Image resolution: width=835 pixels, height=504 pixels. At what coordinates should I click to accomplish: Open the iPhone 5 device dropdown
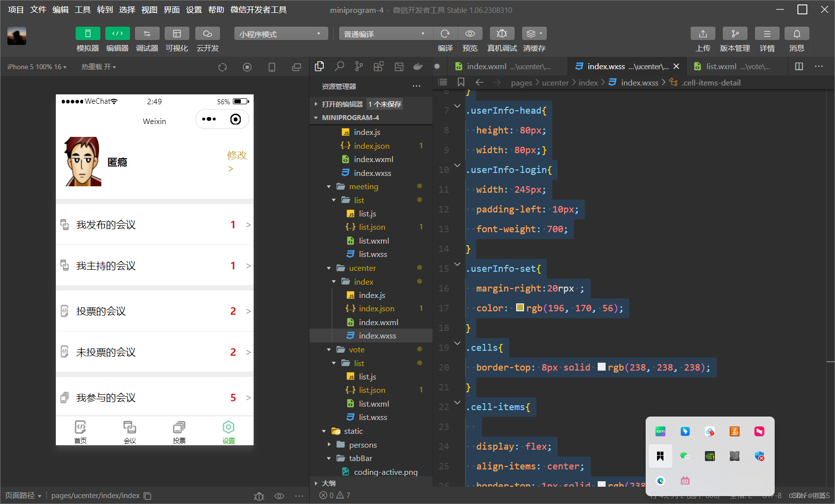37,67
